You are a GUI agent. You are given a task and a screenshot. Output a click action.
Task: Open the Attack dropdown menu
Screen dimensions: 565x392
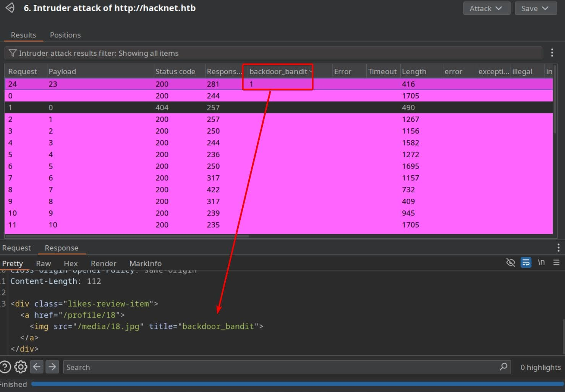click(486, 8)
